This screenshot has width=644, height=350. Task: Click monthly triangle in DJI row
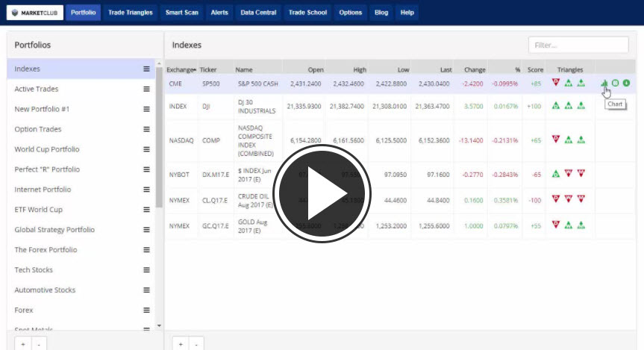coord(581,105)
